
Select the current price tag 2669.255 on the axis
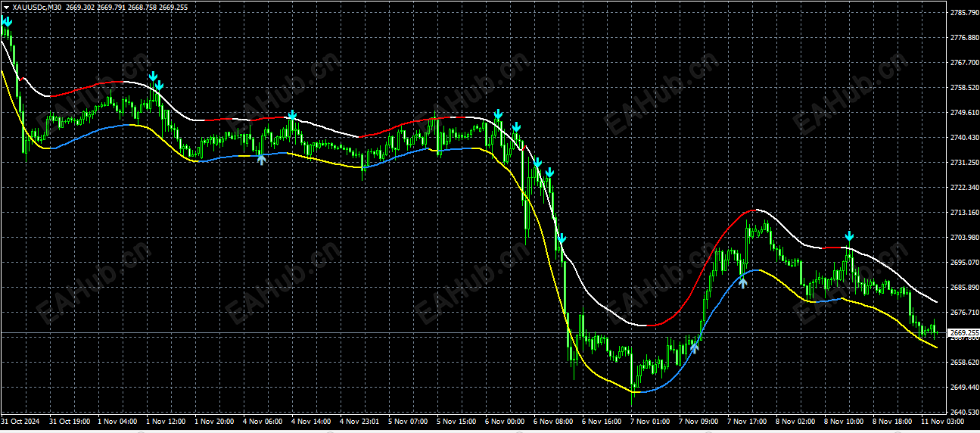[x=963, y=333]
